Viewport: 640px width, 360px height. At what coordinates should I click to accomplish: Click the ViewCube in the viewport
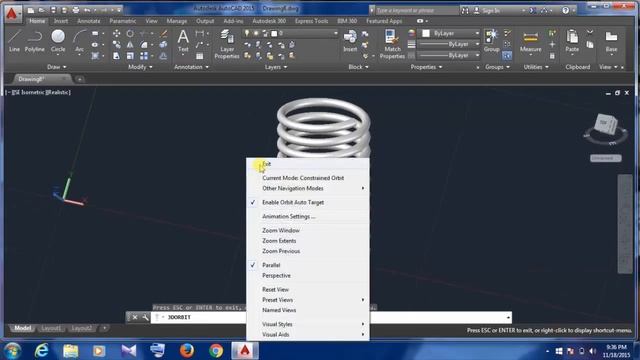click(x=606, y=124)
